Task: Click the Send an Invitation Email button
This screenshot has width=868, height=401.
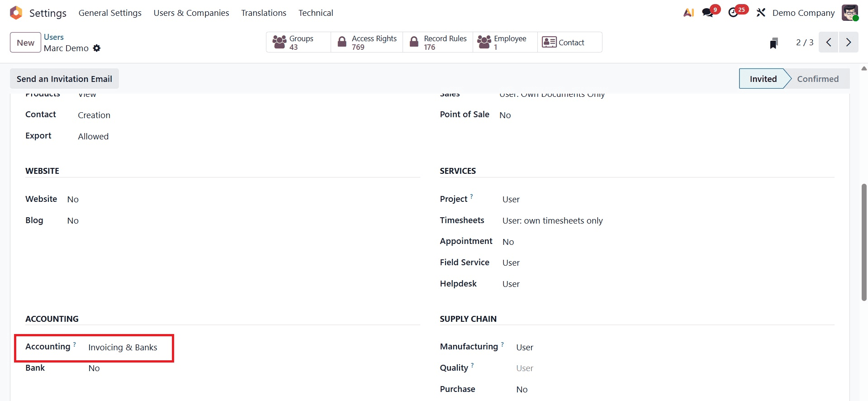Action: click(x=64, y=78)
